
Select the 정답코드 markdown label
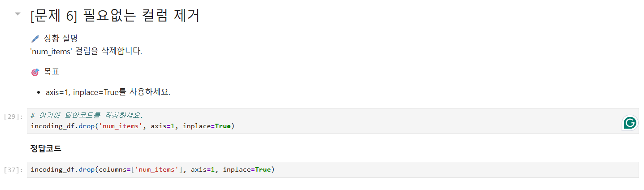coord(46,148)
